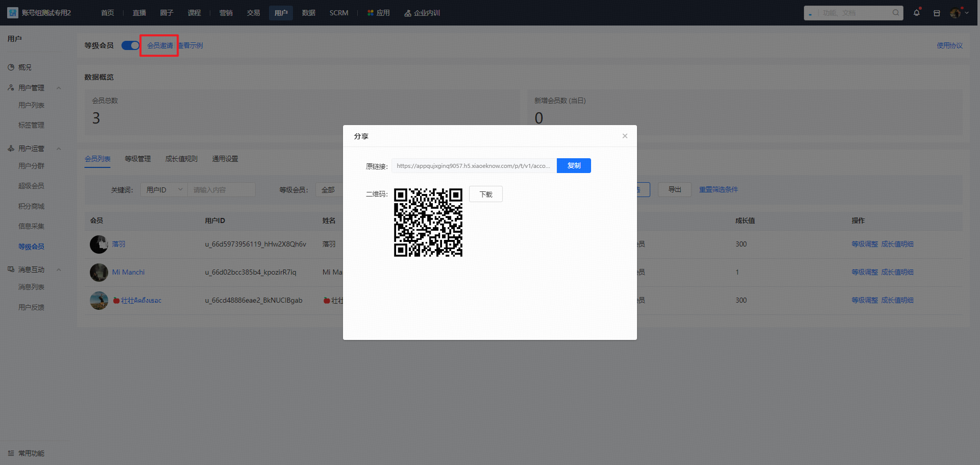Open member Mi Manchi profile link

pyautogui.click(x=129, y=272)
